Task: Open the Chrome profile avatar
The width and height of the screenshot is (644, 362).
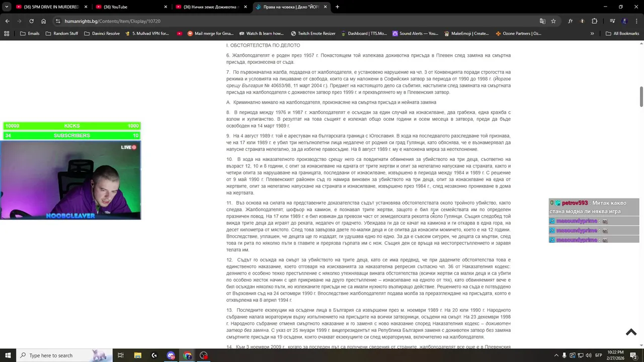Action: 625,21
